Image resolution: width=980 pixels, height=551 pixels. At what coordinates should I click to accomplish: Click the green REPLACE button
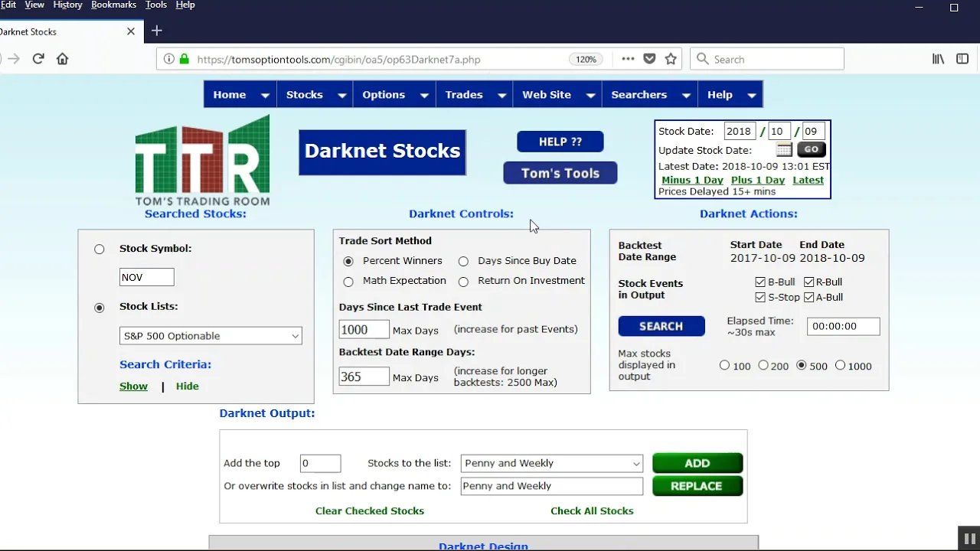[697, 486]
